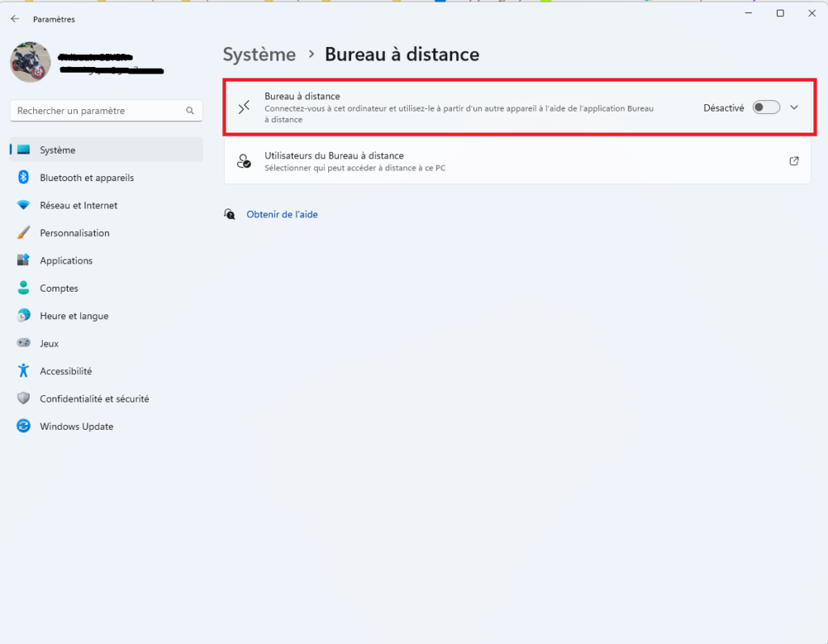
Task: Focus the Rechercher un paramètre field
Action: (x=106, y=111)
